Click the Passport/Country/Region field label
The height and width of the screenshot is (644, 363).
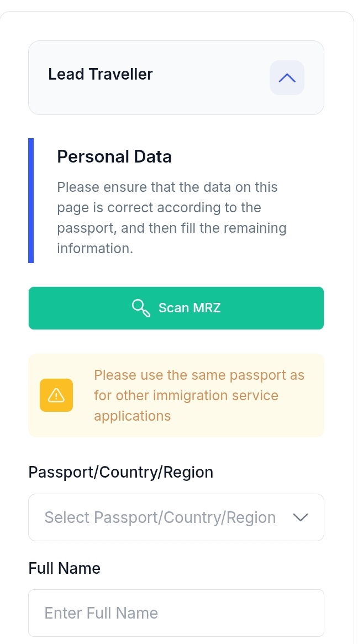[120, 472]
